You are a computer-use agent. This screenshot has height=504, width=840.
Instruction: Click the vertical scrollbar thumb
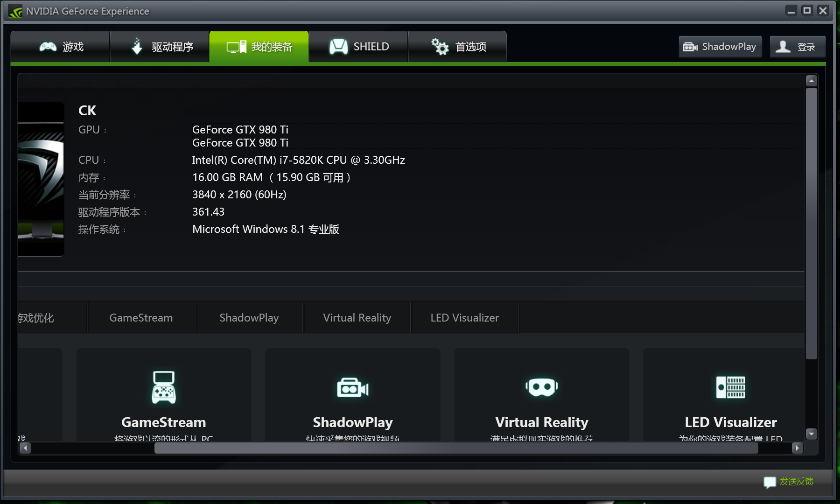tap(812, 224)
